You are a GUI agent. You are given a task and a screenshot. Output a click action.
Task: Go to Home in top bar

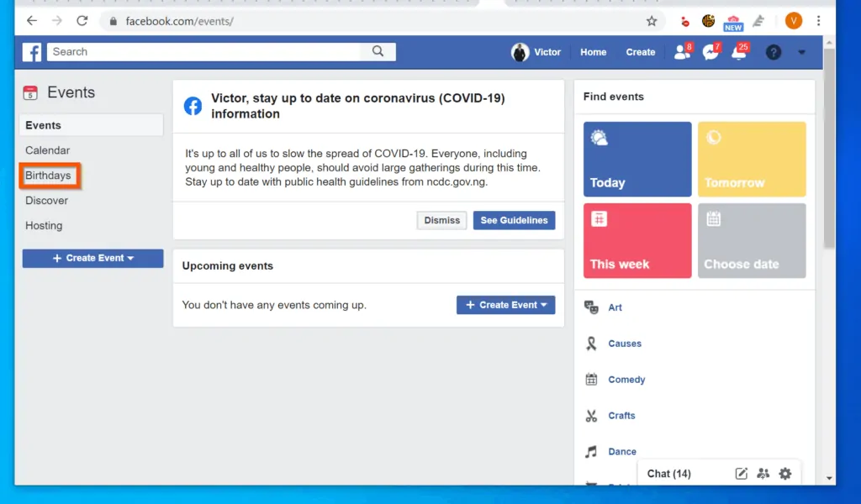pyautogui.click(x=593, y=52)
